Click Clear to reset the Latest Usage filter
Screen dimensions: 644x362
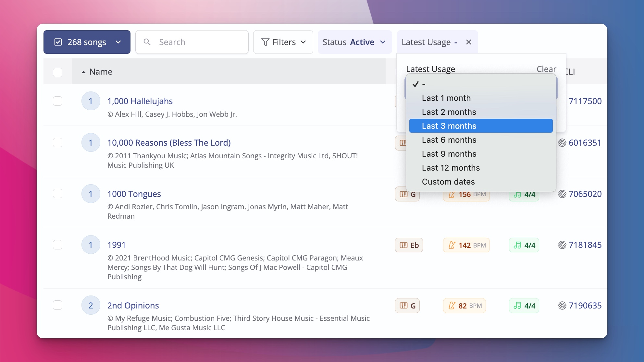tap(546, 69)
